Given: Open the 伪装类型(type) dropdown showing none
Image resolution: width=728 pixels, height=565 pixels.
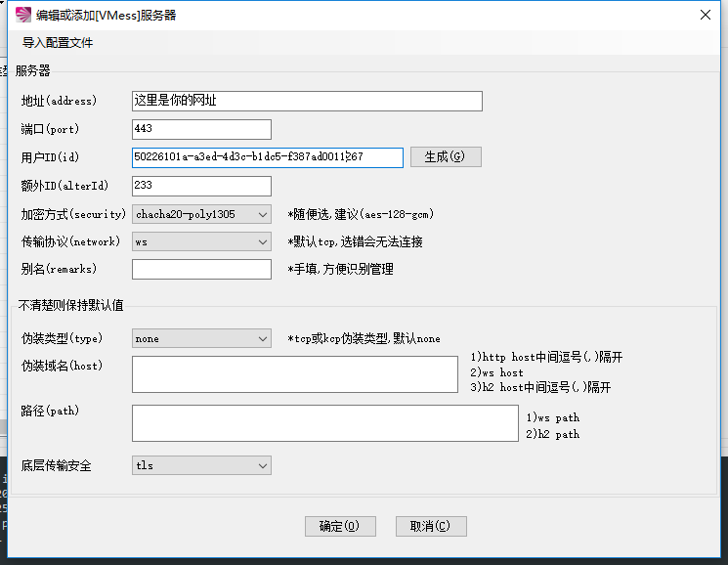Looking at the screenshot, I should click(201, 339).
